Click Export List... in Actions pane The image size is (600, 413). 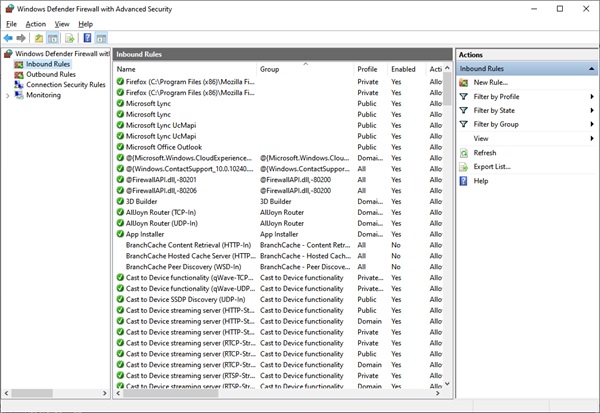click(x=492, y=167)
